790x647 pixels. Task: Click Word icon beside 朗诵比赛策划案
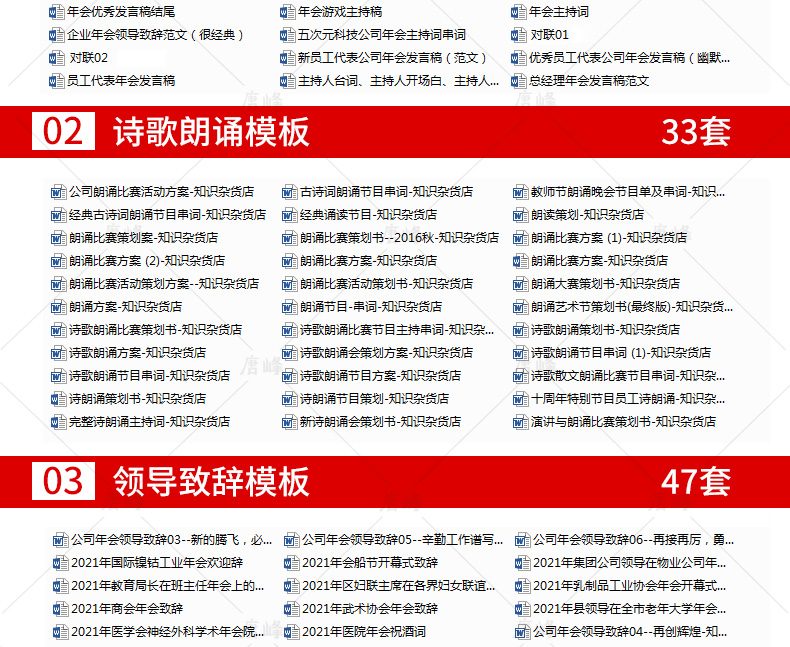(x=59, y=238)
